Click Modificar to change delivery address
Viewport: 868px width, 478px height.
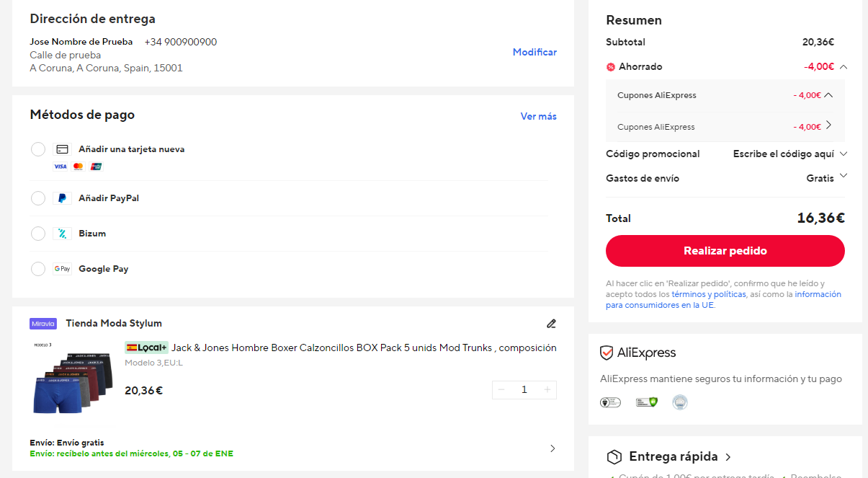click(x=534, y=52)
